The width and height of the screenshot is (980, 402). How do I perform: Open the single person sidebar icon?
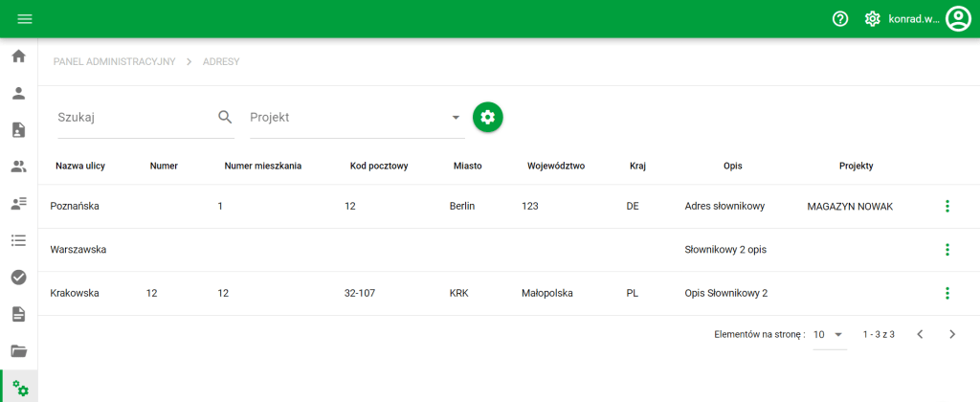coord(18,93)
